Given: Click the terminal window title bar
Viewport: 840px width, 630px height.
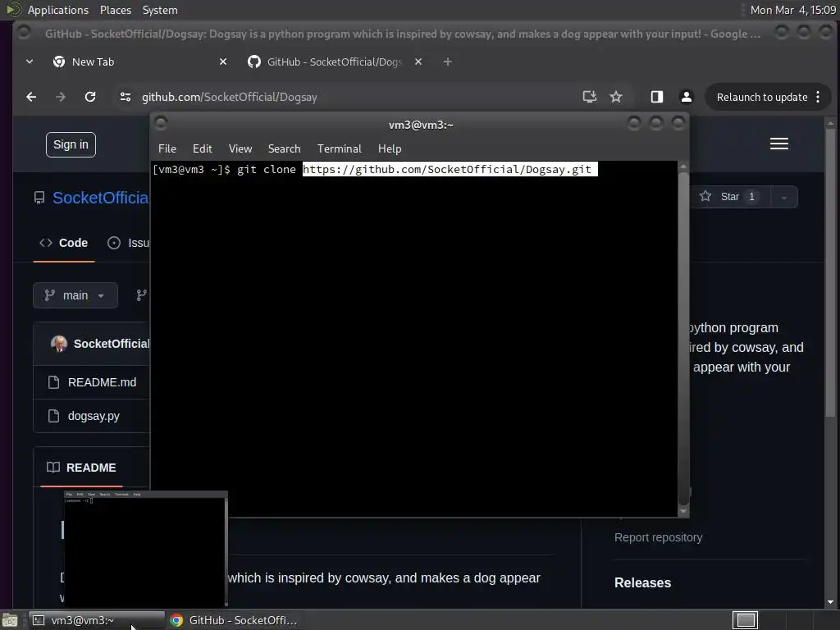Looking at the screenshot, I should click(x=421, y=125).
